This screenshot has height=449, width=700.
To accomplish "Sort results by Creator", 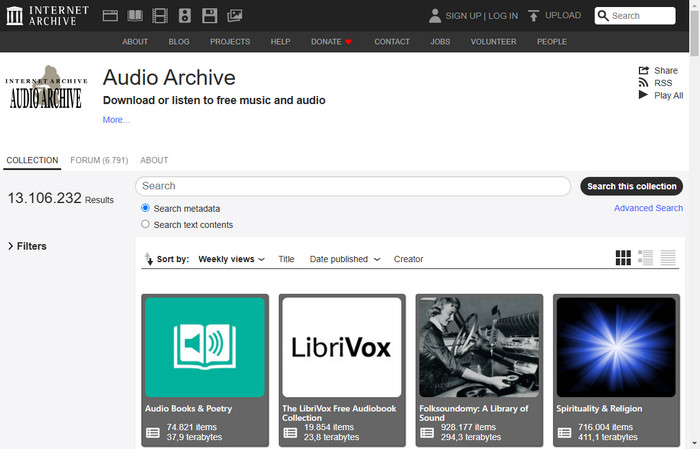I will coord(408,259).
